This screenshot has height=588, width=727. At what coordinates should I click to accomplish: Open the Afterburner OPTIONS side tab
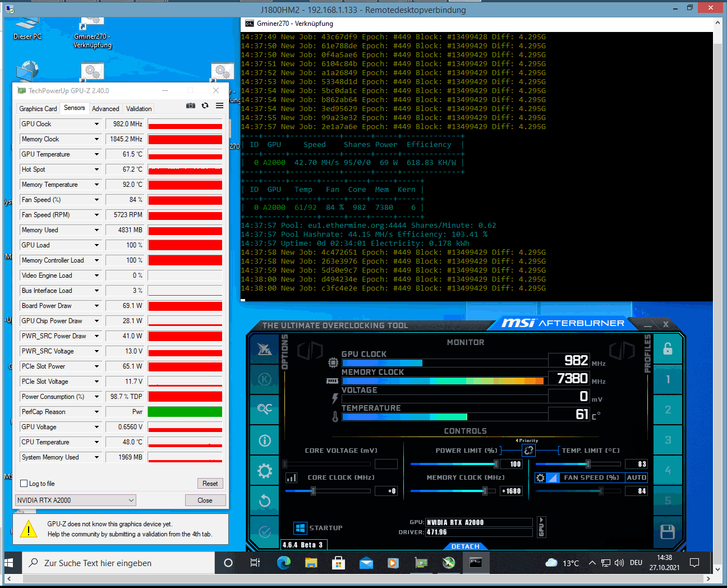(284, 352)
